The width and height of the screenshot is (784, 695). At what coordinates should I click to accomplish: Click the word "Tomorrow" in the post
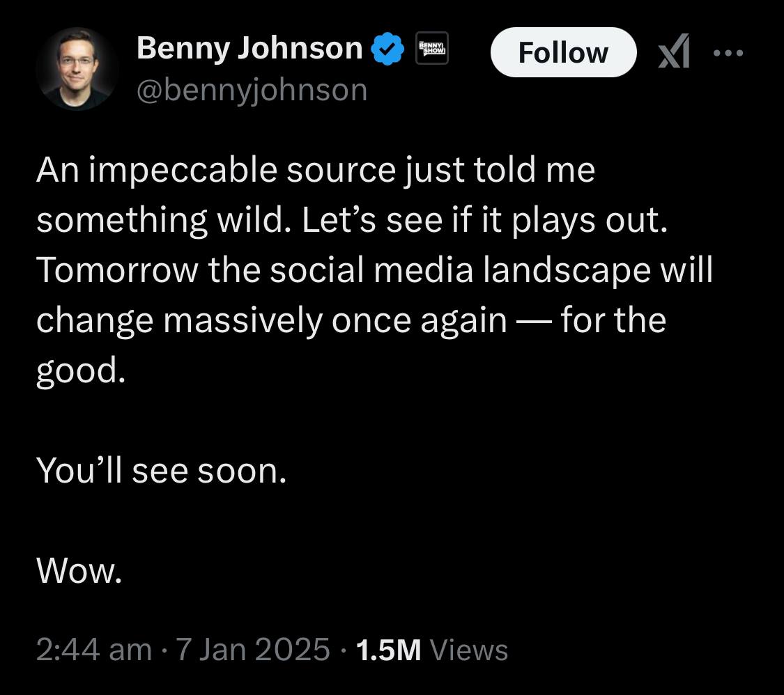coord(116,271)
